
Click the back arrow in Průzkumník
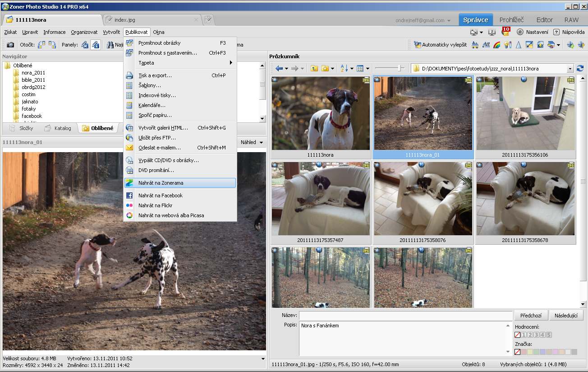(279, 69)
